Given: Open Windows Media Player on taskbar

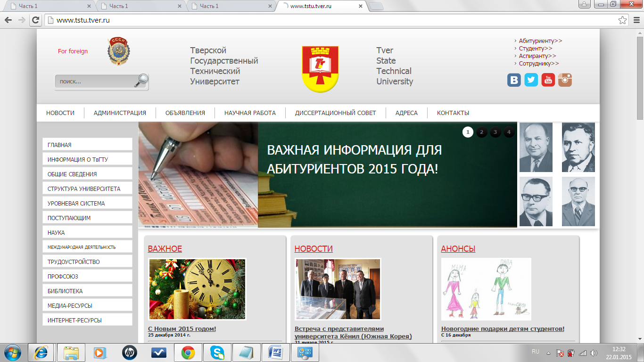Looking at the screenshot, I should tap(100, 352).
